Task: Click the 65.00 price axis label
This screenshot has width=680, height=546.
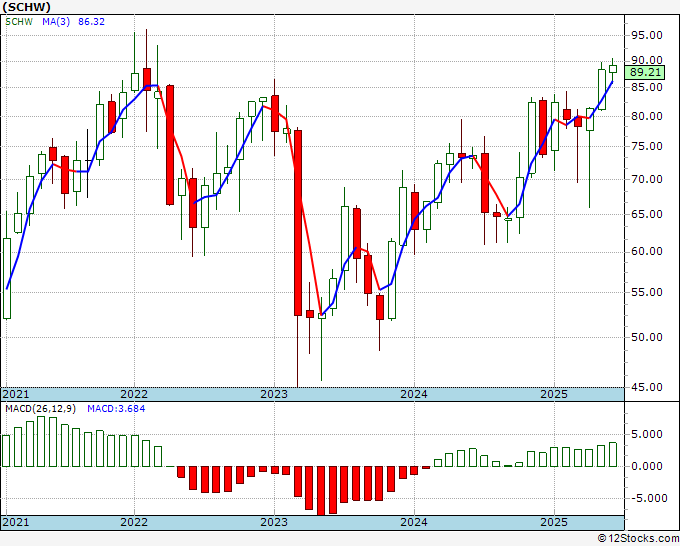Action: (646, 214)
